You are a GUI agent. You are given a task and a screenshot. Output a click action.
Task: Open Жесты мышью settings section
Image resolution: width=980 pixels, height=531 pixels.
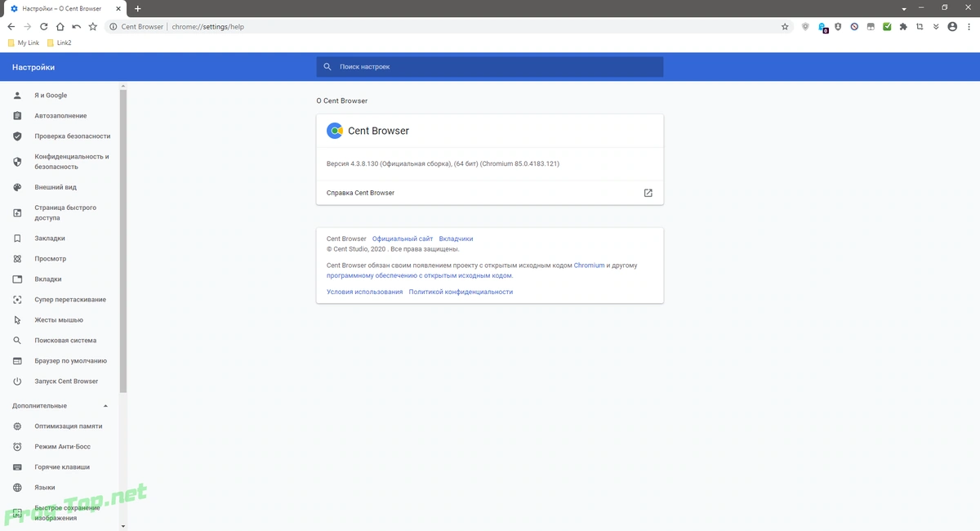click(60, 320)
